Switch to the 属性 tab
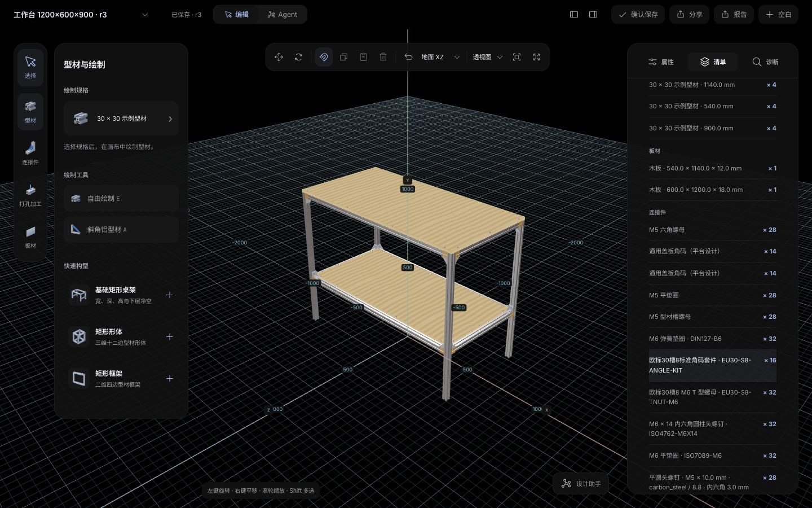Screen dimensions: 812x508 (x=661, y=62)
